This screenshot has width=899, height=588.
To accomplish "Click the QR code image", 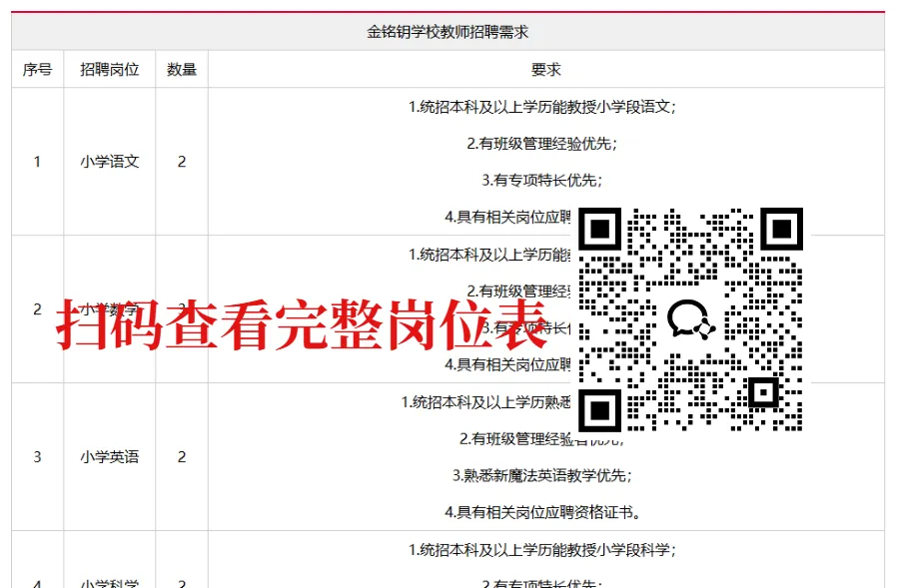I will (x=691, y=319).
